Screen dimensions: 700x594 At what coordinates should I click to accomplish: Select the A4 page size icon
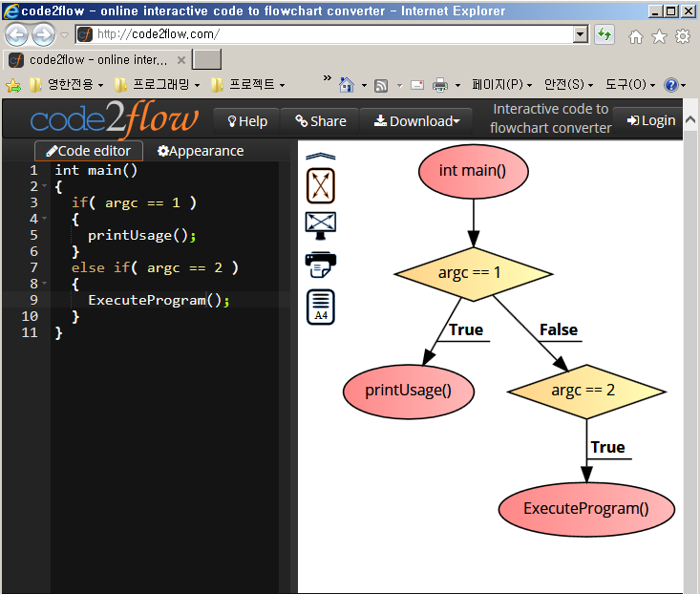pos(321,307)
